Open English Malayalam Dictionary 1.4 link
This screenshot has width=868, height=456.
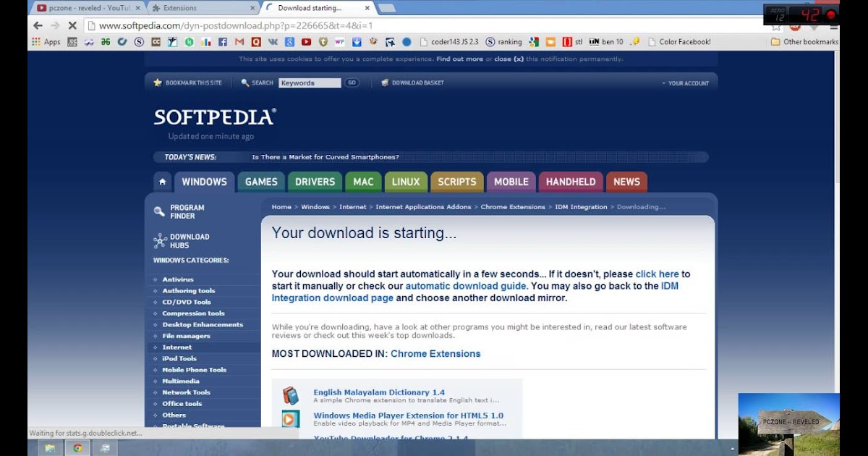click(379, 392)
